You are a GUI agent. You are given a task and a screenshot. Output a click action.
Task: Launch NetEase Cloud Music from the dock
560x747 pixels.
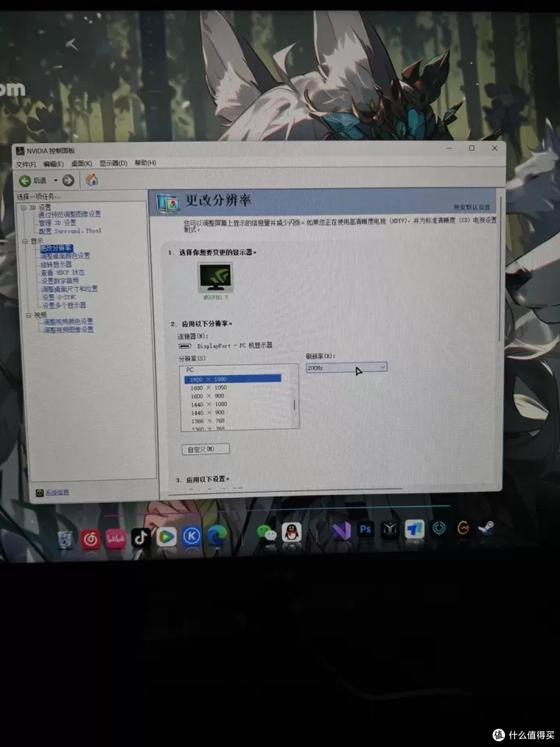click(x=91, y=539)
